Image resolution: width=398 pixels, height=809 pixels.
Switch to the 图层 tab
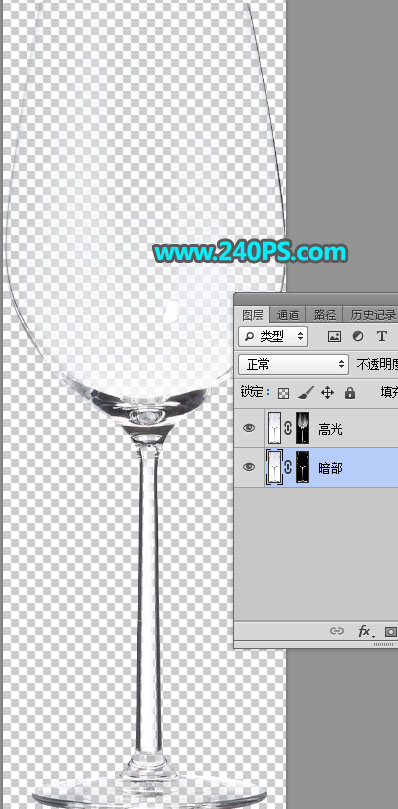[x=253, y=315]
